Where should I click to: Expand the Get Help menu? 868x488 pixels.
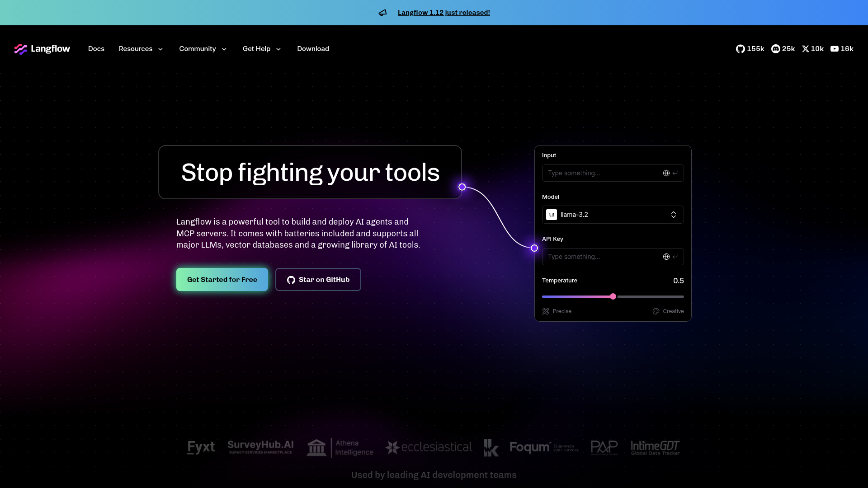pos(262,49)
